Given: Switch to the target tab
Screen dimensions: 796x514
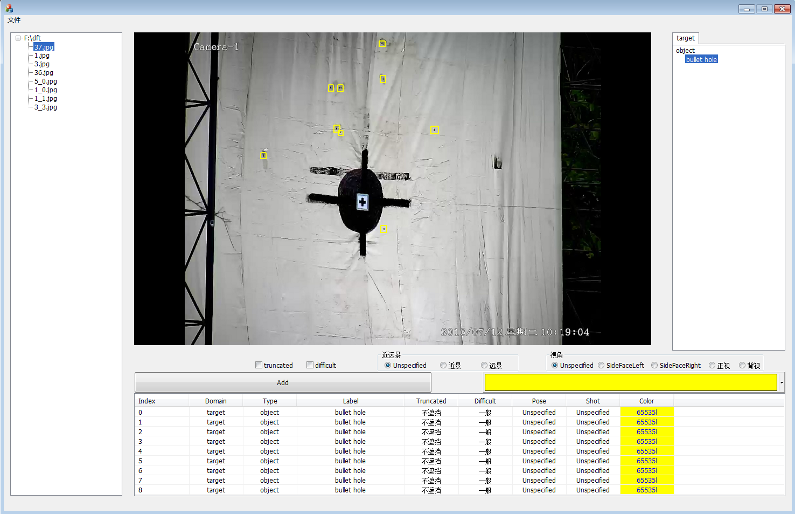Looking at the screenshot, I should click(685, 38).
